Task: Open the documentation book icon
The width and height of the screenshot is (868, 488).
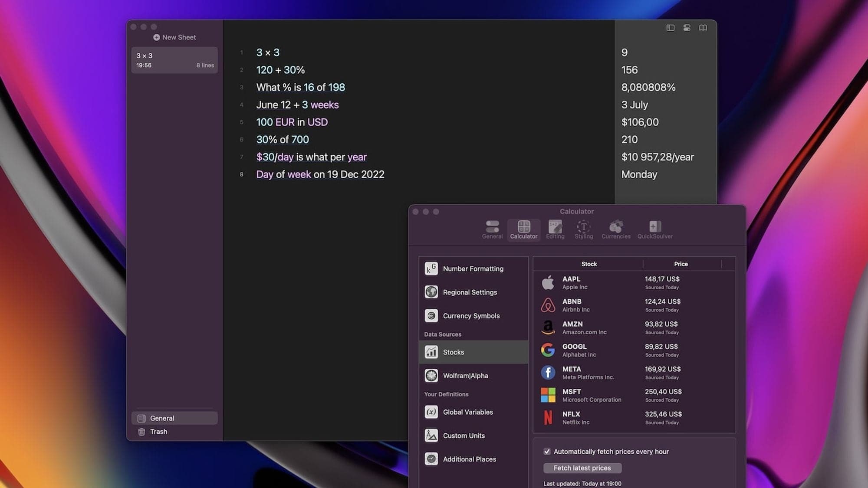Action: [x=703, y=28]
